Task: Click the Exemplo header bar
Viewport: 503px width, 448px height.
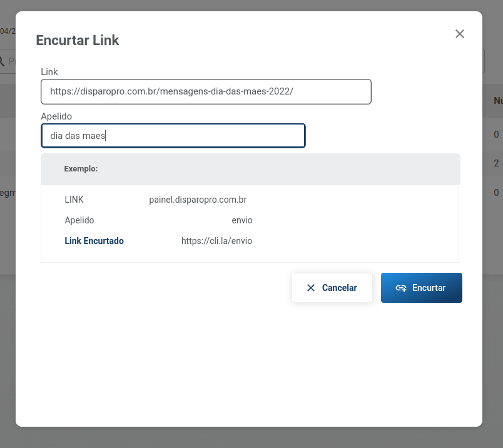Action: tap(250, 169)
